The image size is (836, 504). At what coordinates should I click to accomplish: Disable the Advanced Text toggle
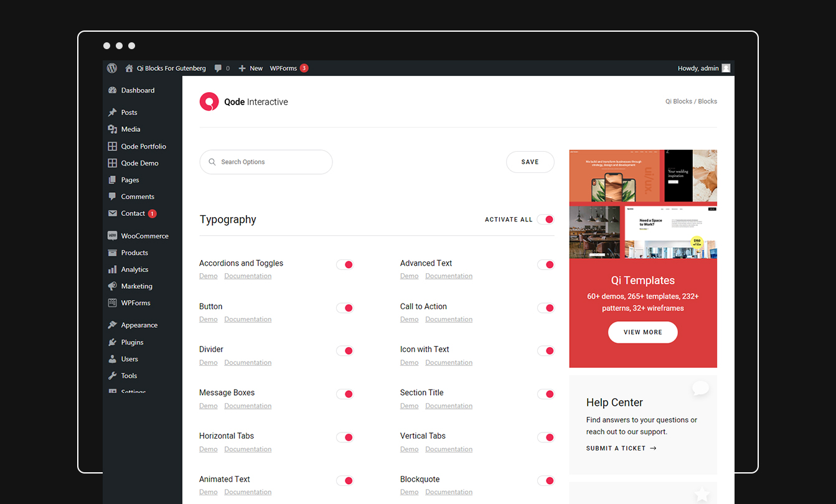point(545,264)
